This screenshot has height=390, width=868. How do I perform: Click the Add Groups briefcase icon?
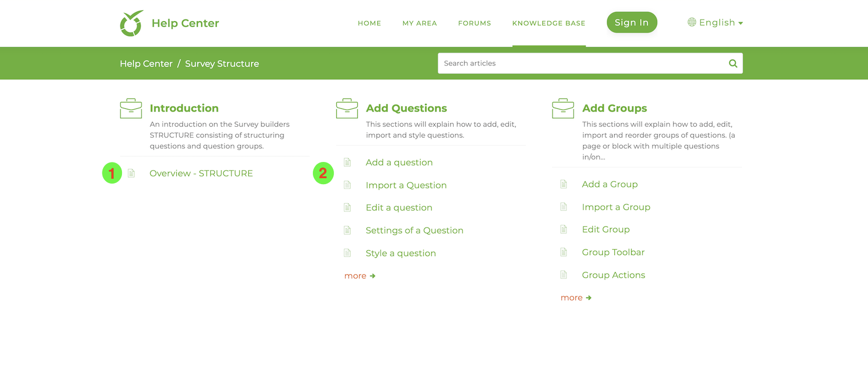click(563, 108)
